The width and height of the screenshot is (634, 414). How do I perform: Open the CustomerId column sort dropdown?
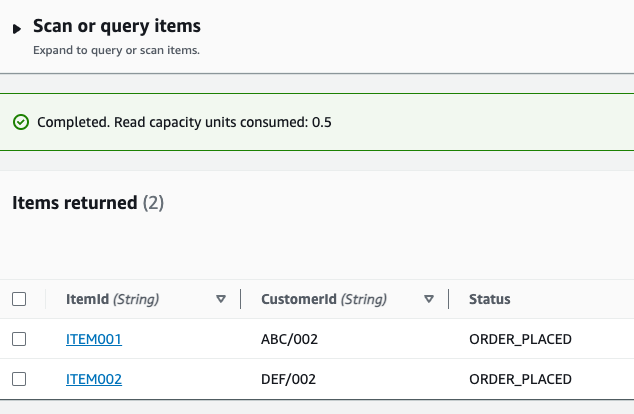click(x=429, y=299)
